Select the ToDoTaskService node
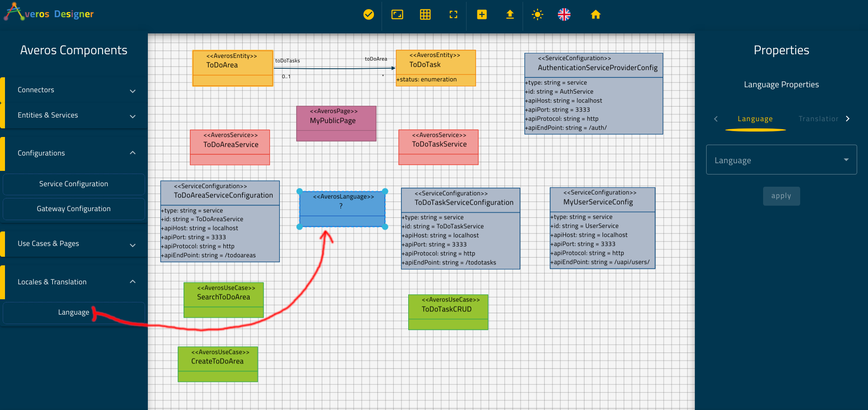 coord(439,147)
